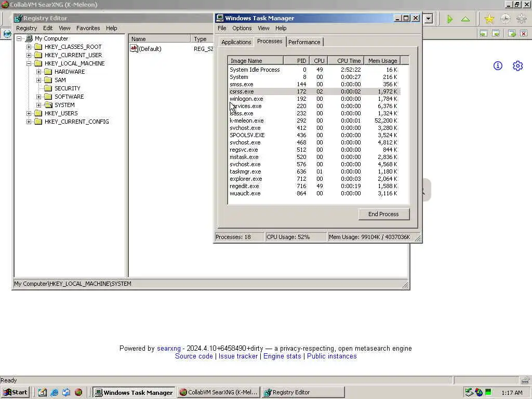The height and width of the screenshot is (399, 532).
Task: Open Task Manager Options menu
Action: [242, 28]
